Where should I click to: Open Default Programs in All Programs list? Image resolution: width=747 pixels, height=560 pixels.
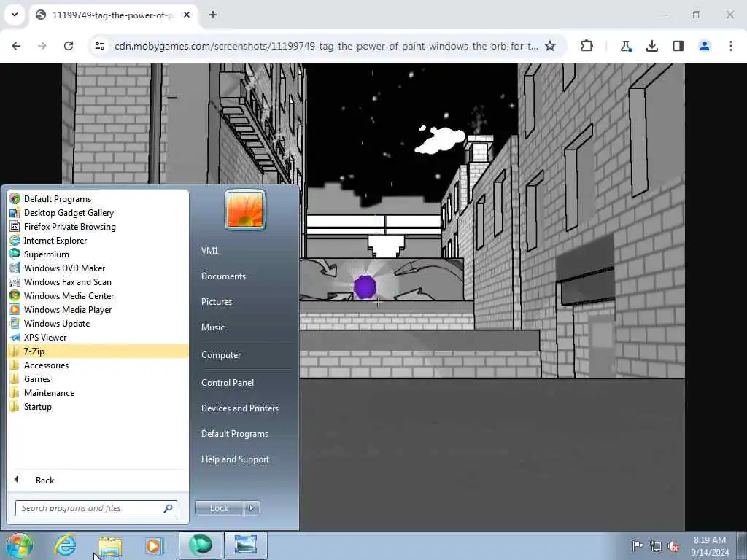click(98, 198)
